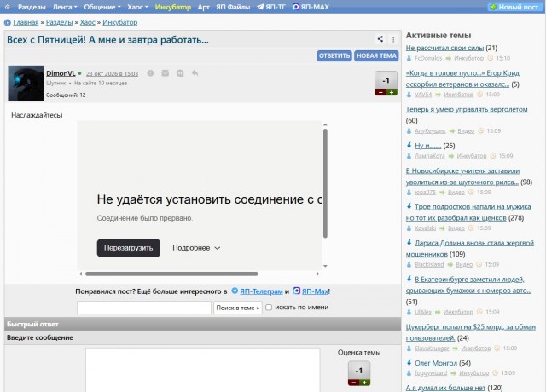Viewport: 546px width, 392px height.
Task: Click the flame icon beside 'В Екатеринбурге заметили людей'
Action: pos(409,279)
